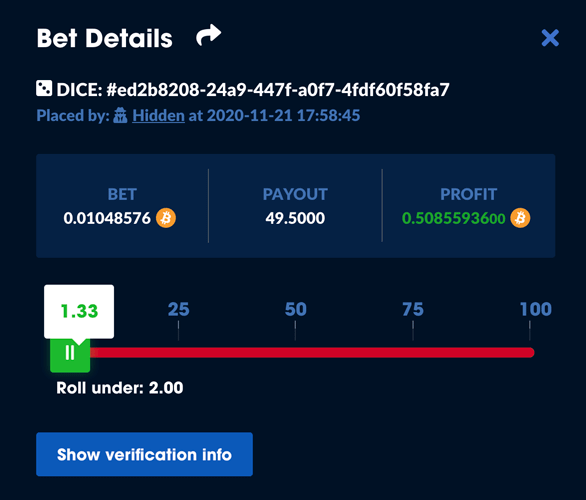Click the 50 scale marker
Viewport: 586px width, 500px height.
coord(295,309)
